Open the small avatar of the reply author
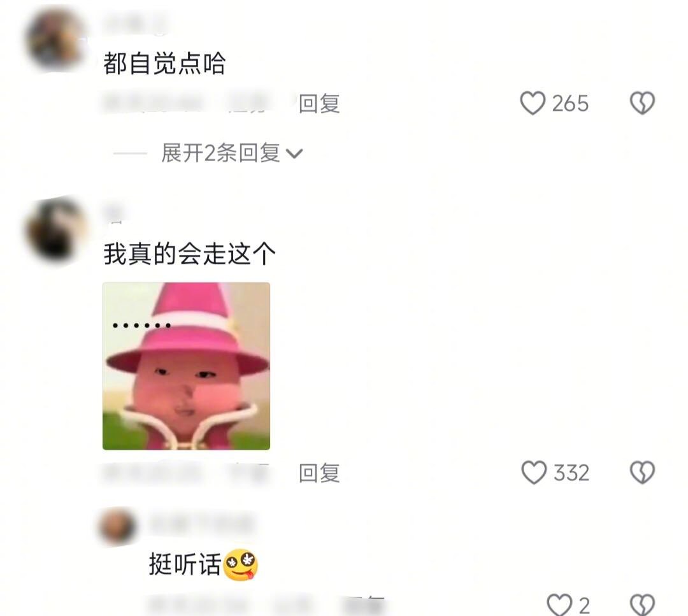The image size is (688, 616). click(x=118, y=526)
